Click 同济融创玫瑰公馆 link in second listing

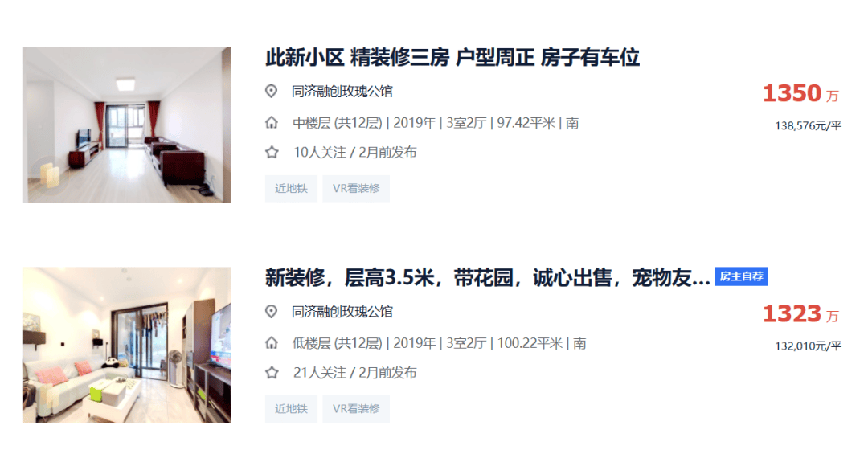click(342, 312)
